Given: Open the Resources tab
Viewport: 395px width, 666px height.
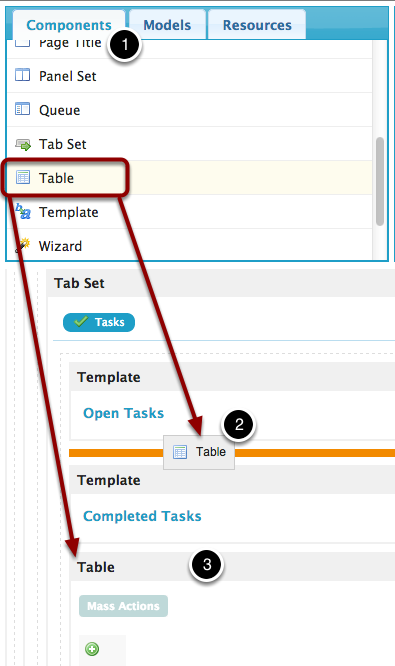Looking at the screenshot, I should (257, 25).
